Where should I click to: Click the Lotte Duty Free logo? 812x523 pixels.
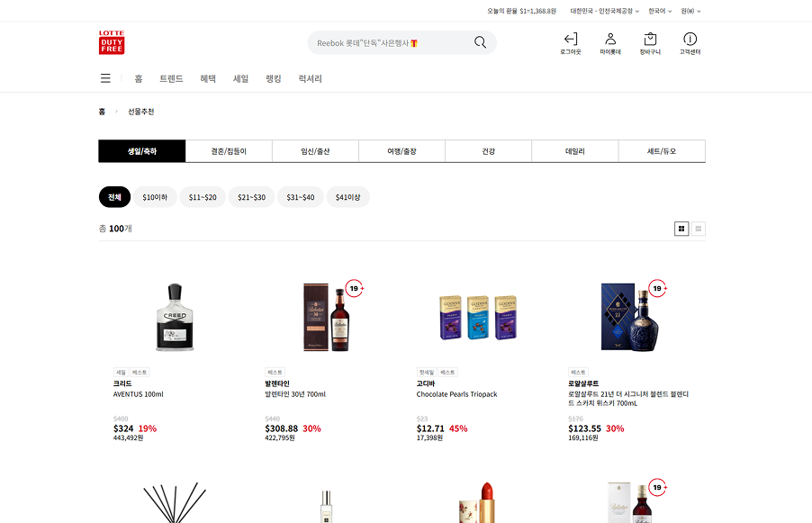tap(112, 42)
